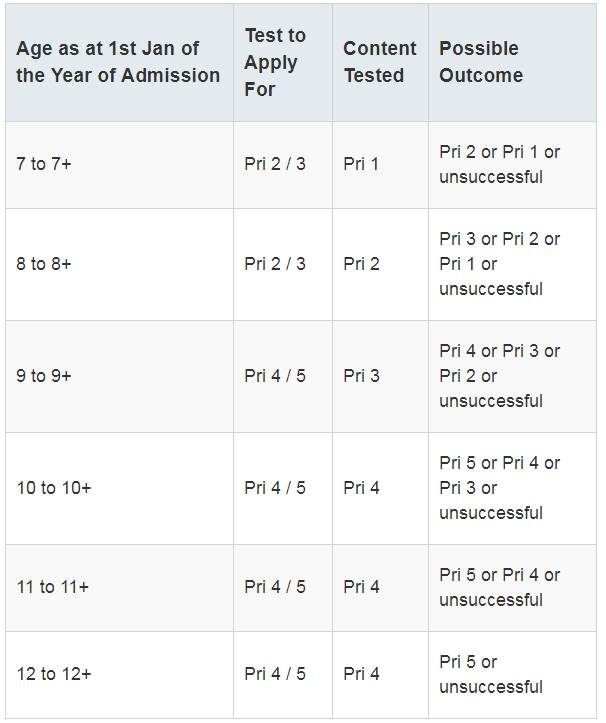Select the 'Possible Outcome' column header

click(x=480, y=62)
